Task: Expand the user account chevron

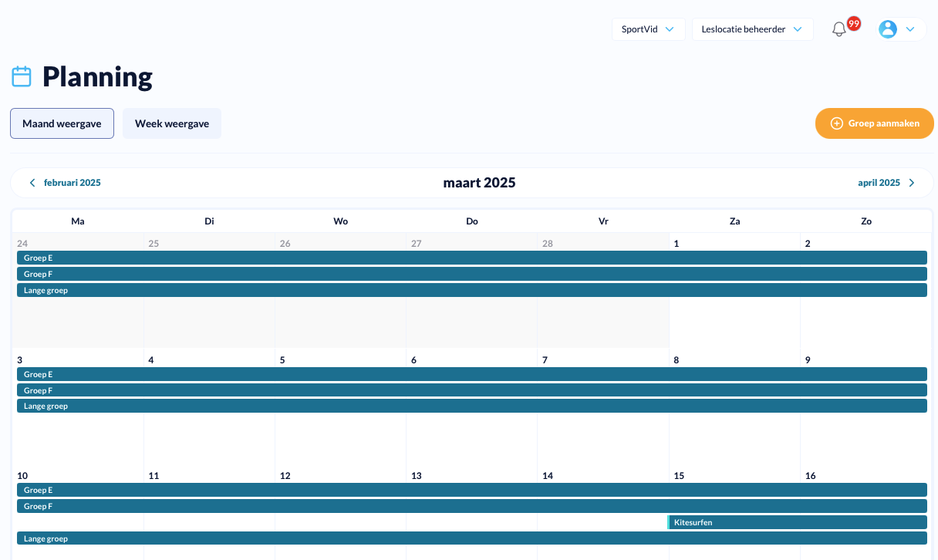Action: tap(910, 29)
